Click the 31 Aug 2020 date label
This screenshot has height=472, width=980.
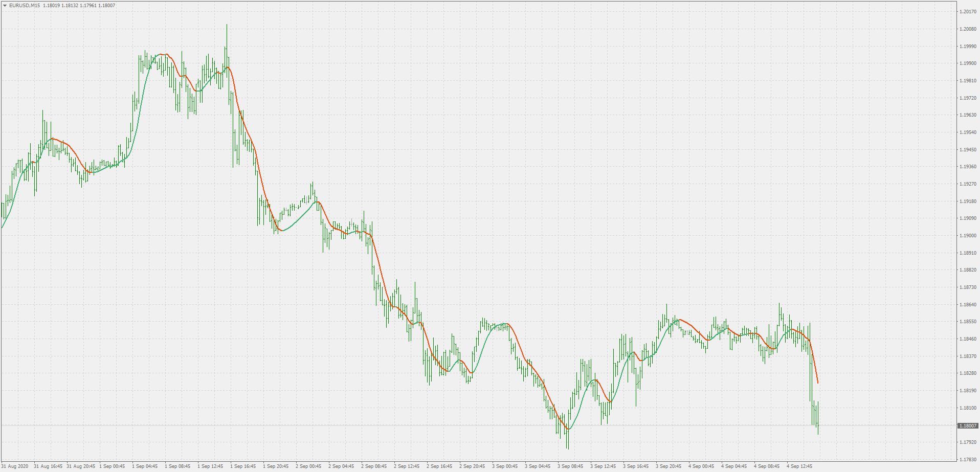tap(14, 466)
